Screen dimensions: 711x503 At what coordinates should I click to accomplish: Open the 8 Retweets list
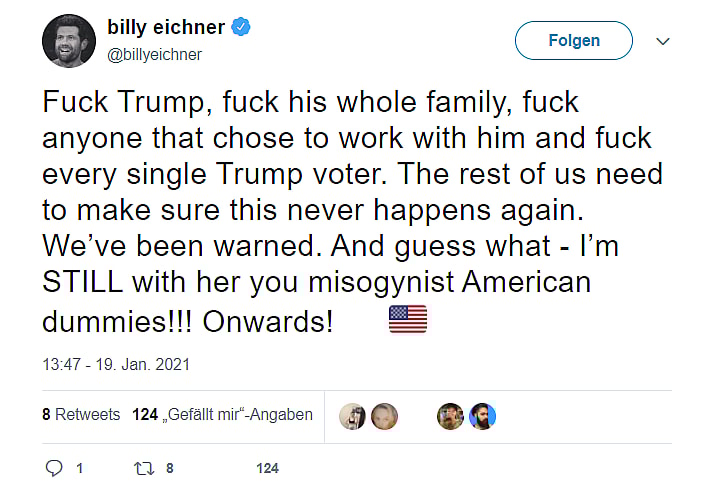(81, 414)
